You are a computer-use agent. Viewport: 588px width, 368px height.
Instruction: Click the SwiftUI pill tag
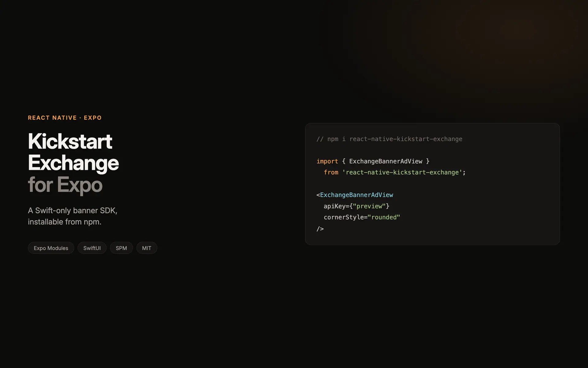[x=92, y=248]
